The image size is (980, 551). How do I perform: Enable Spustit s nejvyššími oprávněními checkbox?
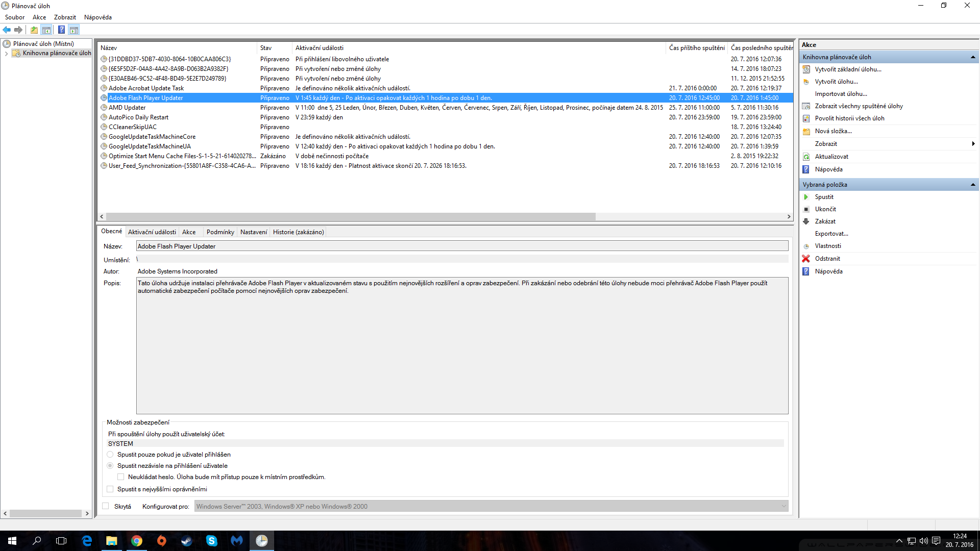coord(110,489)
